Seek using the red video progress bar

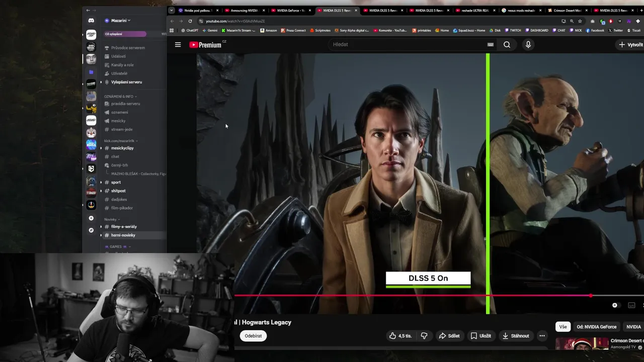click(x=413, y=296)
